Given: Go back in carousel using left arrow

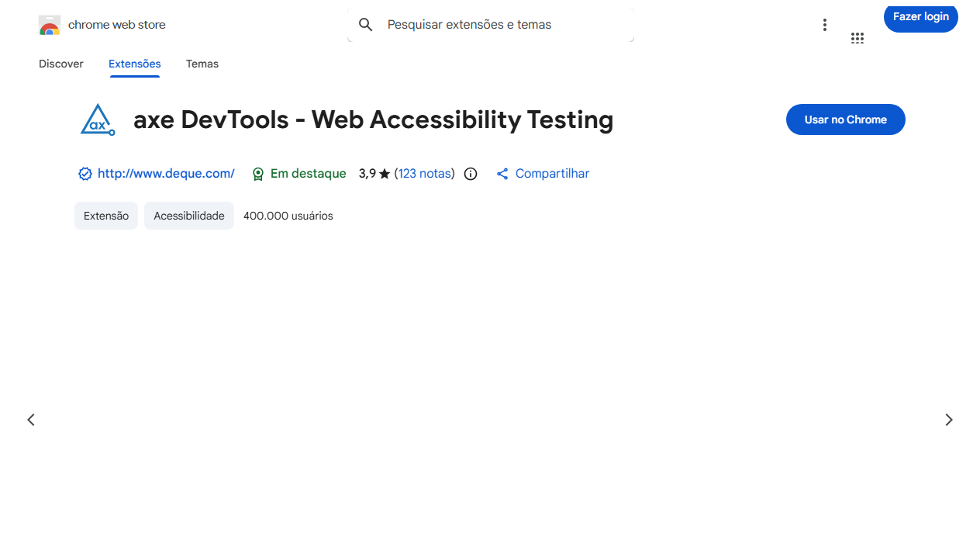Looking at the screenshot, I should pyautogui.click(x=31, y=419).
